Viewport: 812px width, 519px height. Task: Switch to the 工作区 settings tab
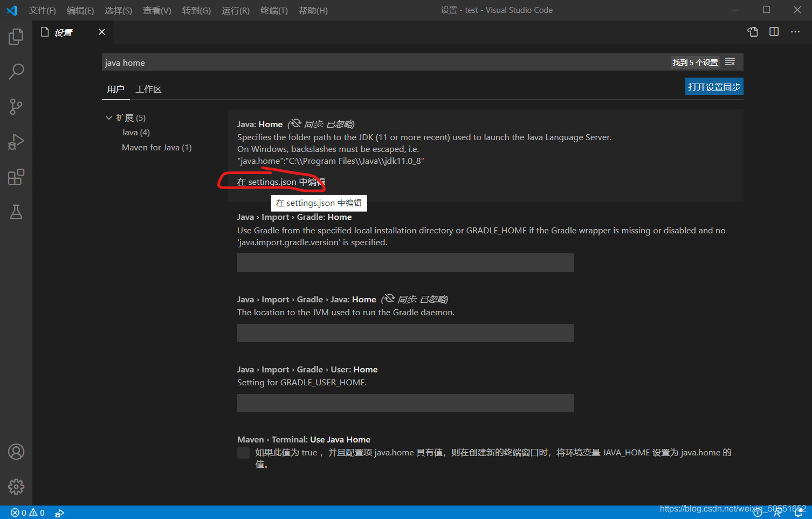(x=148, y=89)
